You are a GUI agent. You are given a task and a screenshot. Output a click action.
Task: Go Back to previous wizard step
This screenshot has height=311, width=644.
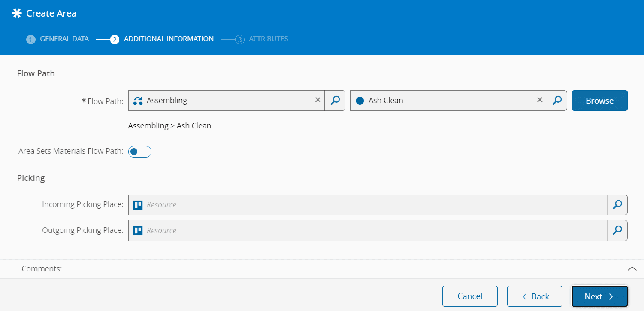point(535,296)
